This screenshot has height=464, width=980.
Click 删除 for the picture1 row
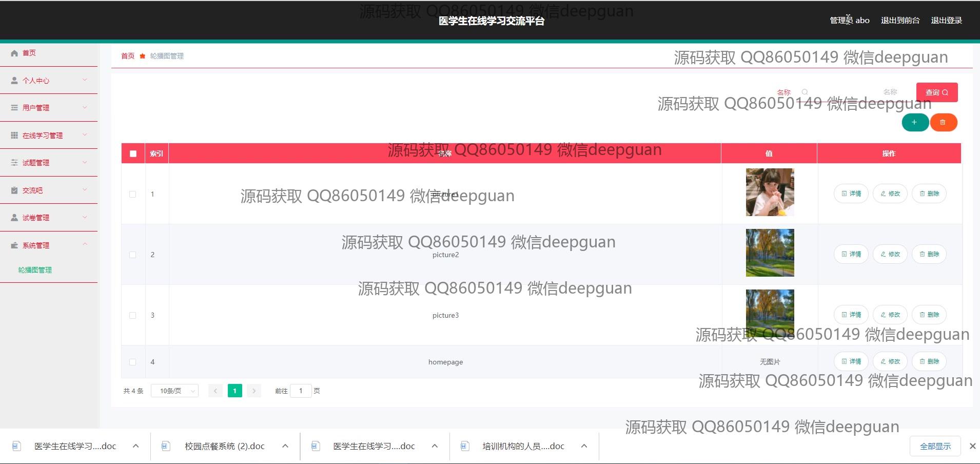point(929,194)
